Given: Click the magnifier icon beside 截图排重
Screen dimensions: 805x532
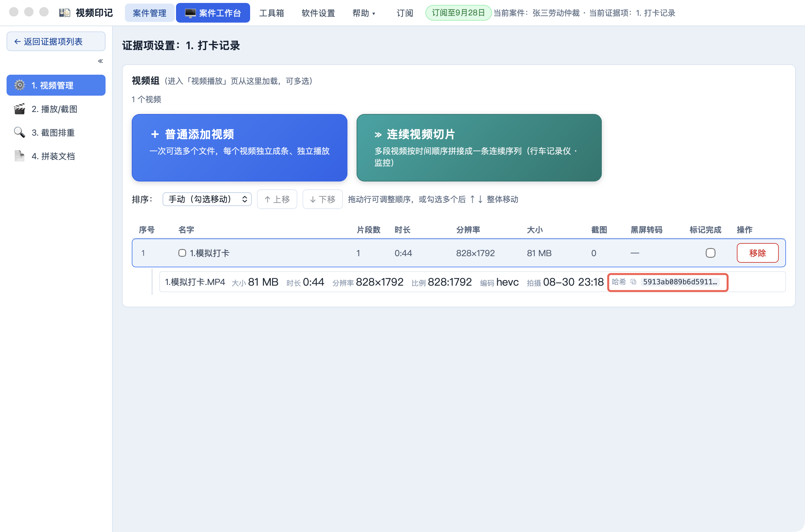Looking at the screenshot, I should click(x=20, y=132).
